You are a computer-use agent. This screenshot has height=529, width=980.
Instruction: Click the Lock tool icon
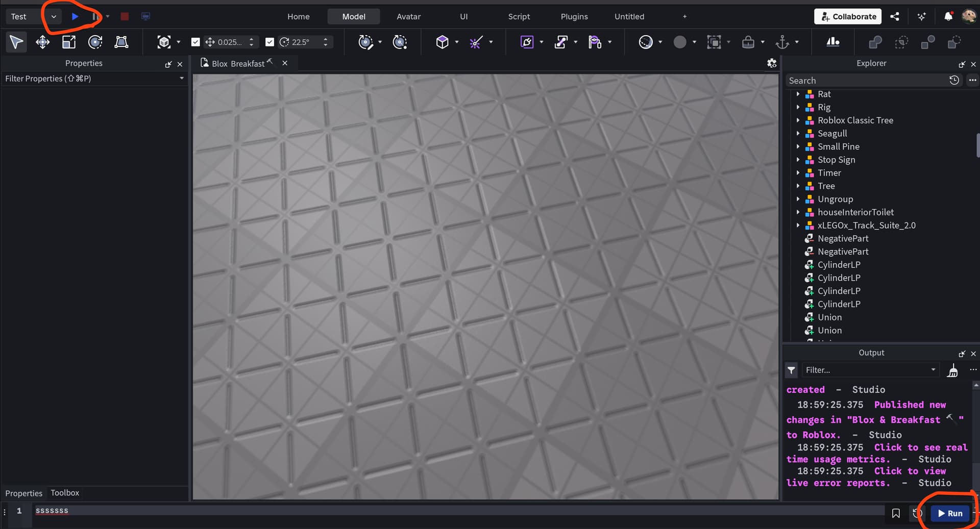(748, 42)
